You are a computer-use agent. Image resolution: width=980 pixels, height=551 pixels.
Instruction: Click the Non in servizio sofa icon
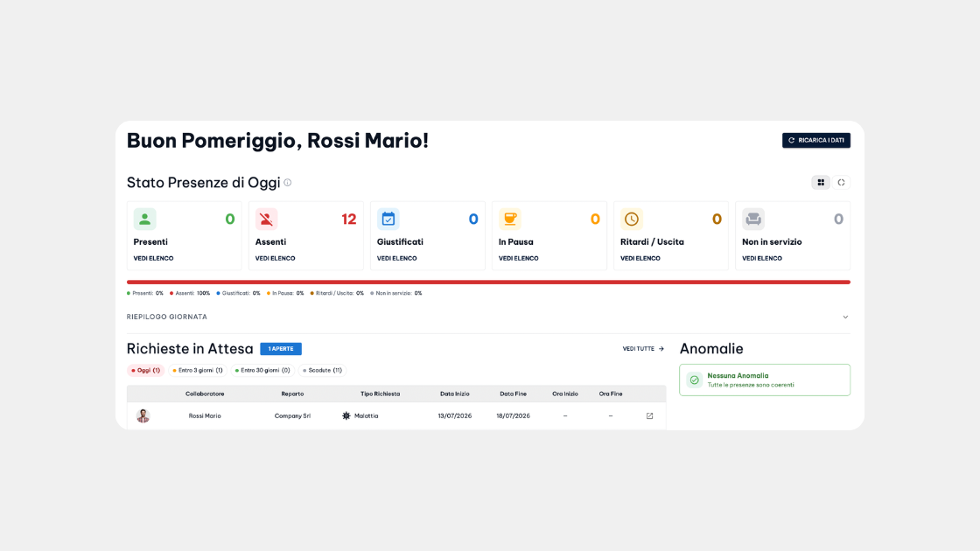click(x=753, y=219)
